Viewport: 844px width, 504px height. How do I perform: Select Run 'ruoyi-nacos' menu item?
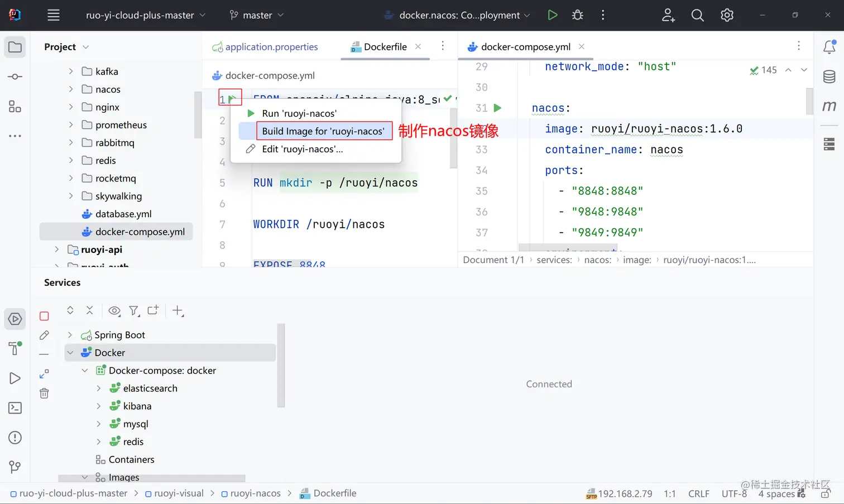coord(316,113)
